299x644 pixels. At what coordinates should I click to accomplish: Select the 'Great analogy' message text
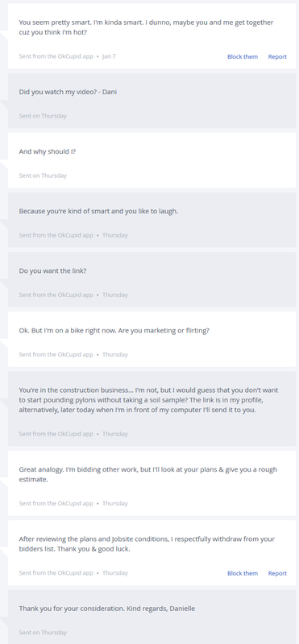(148, 474)
